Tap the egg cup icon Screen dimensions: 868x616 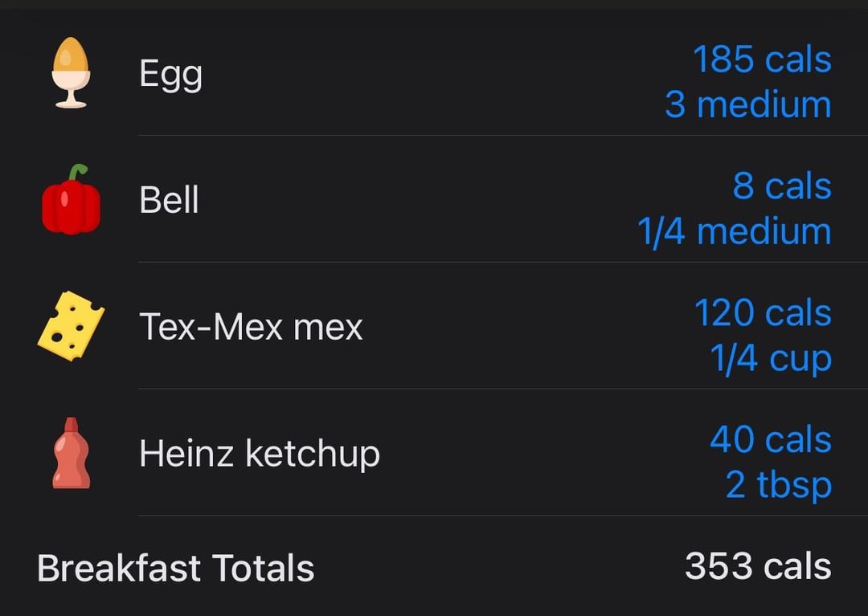[71, 72]
